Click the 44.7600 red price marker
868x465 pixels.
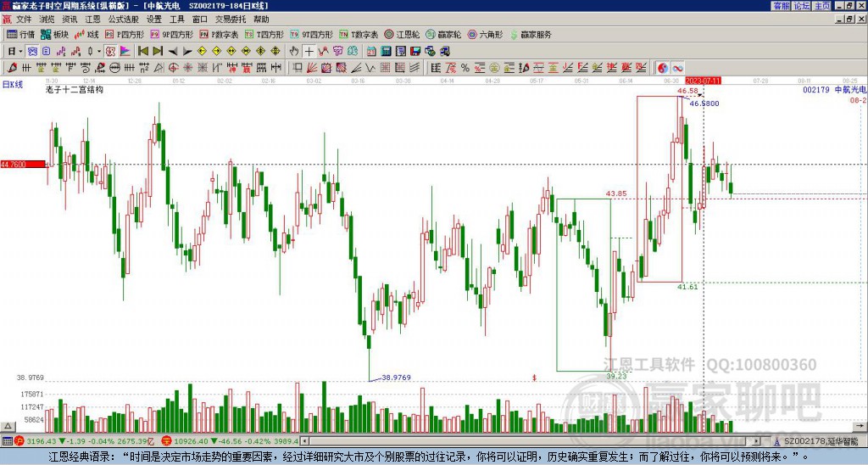click(23, 164)
